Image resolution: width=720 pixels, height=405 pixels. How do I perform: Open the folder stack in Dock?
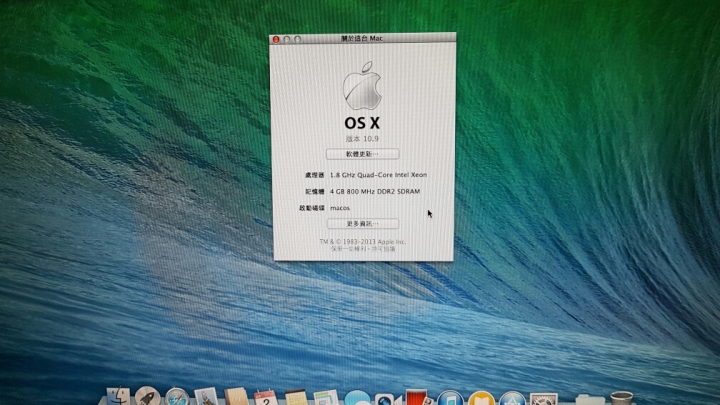point(590,399)
